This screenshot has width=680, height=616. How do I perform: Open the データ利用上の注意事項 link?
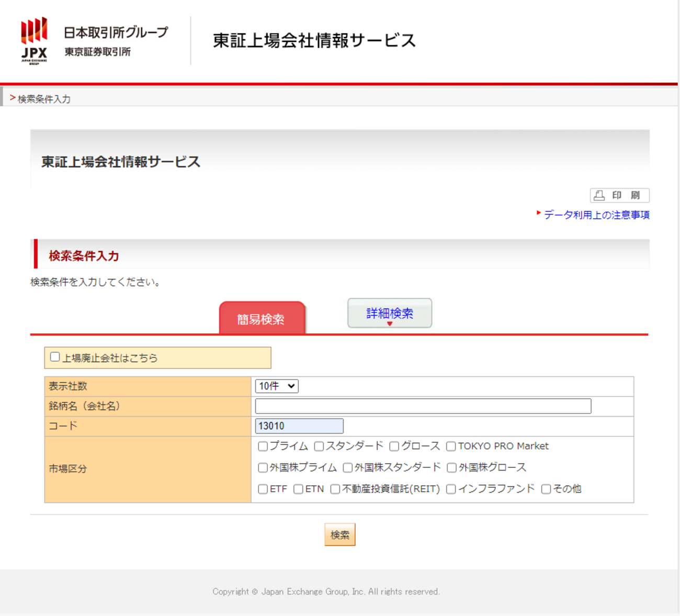click(x=596, y=215)
